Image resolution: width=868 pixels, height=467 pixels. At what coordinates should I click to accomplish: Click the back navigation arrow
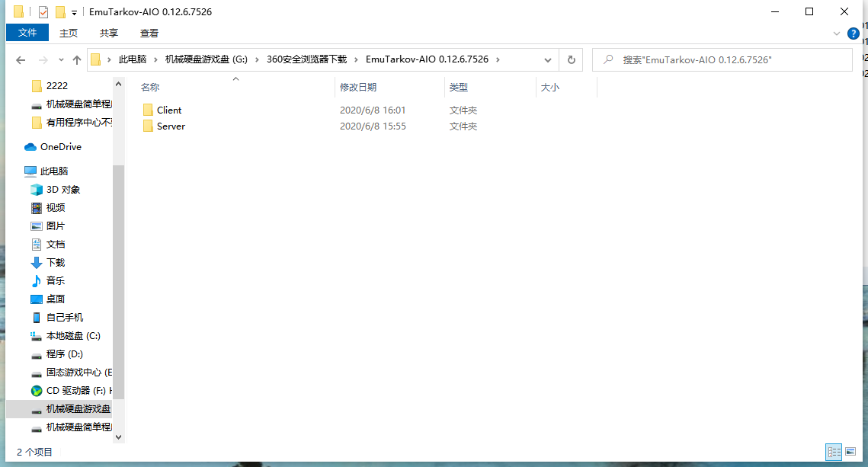[x=21, y=59]
